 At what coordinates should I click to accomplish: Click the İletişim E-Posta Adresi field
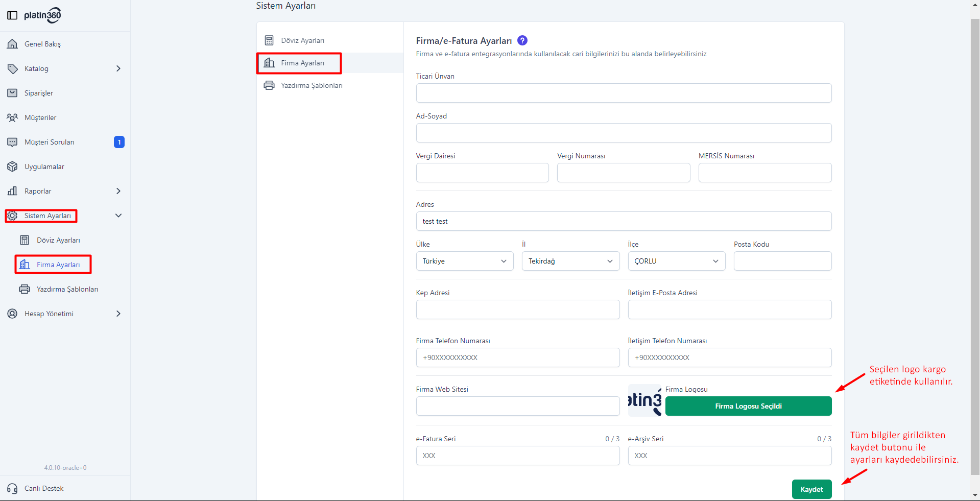point(730,309)
